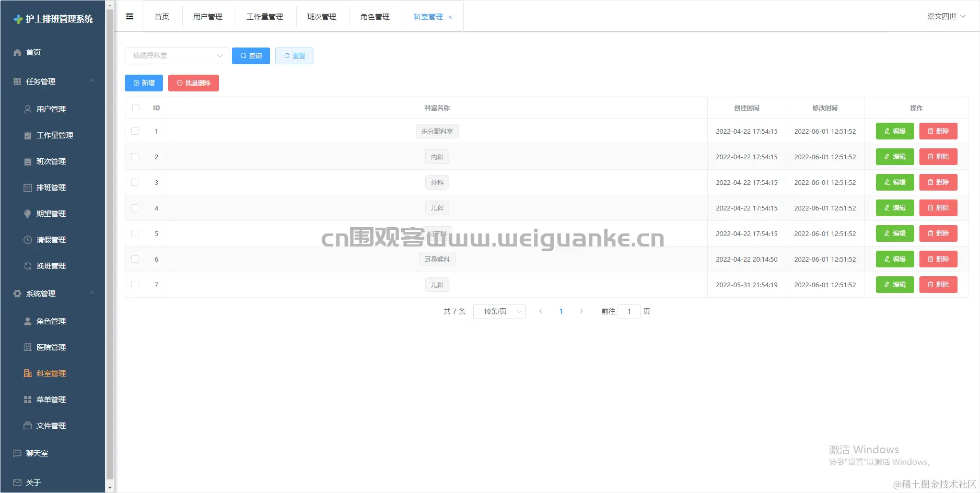Click the 前往 page number input
980x493 pixels.
(x=629, y=311)
